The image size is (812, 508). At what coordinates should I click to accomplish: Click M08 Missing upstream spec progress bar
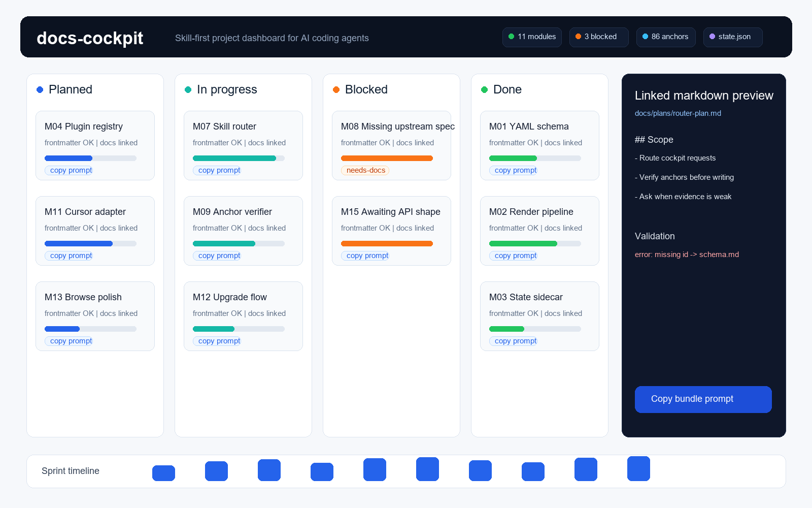click(x=387, y=158)
